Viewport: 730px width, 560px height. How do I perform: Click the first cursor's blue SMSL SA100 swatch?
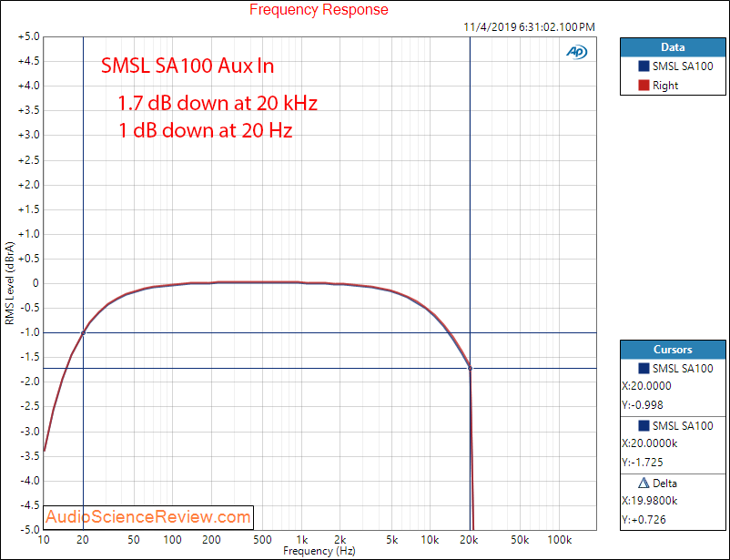click(644, 369)
